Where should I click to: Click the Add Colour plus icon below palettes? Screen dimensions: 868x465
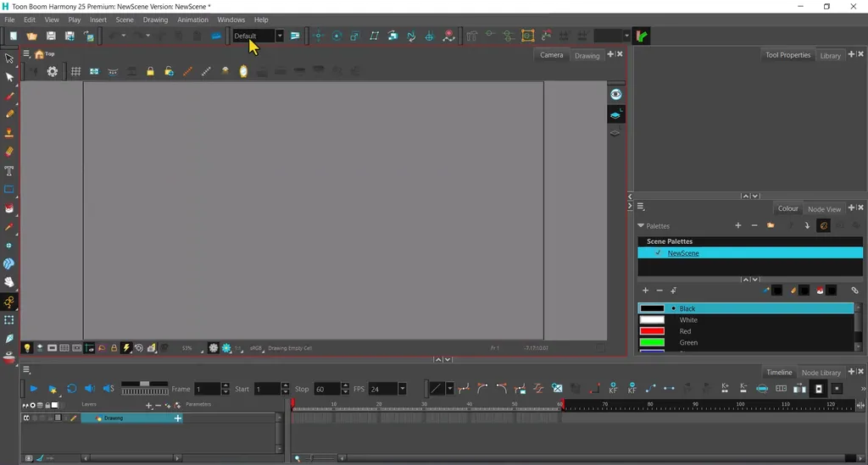pyautogui.click(x=645, y=291)
